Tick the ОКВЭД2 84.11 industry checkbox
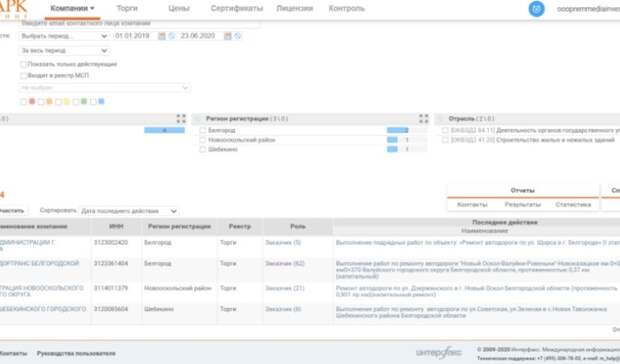 tap(445, 130)
